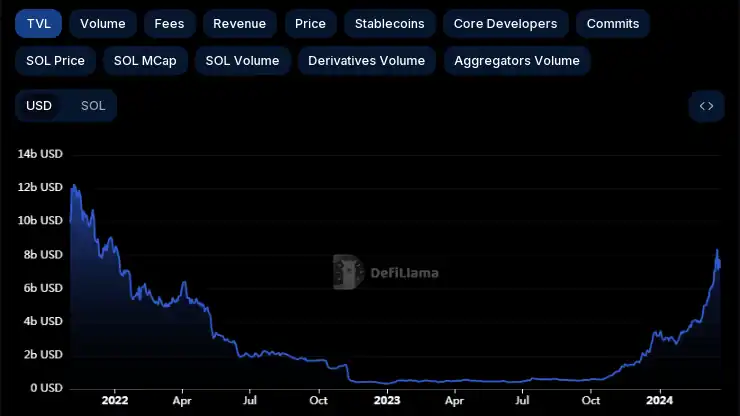This screenshot has height=416, width=740.
Task: Click the 2024 x-axis label
Action: [x=659, y=401]
